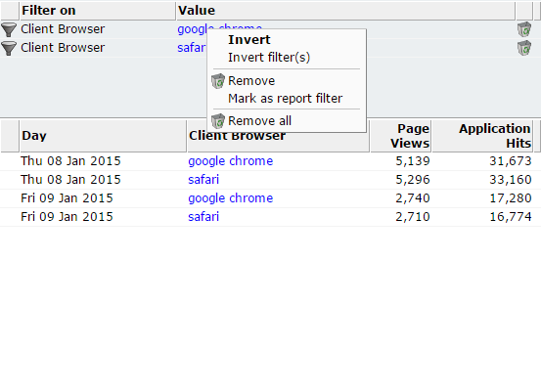Select Client Browser text in safari filter row
Screen dimensions: 541x392
(x=63, y=48)
